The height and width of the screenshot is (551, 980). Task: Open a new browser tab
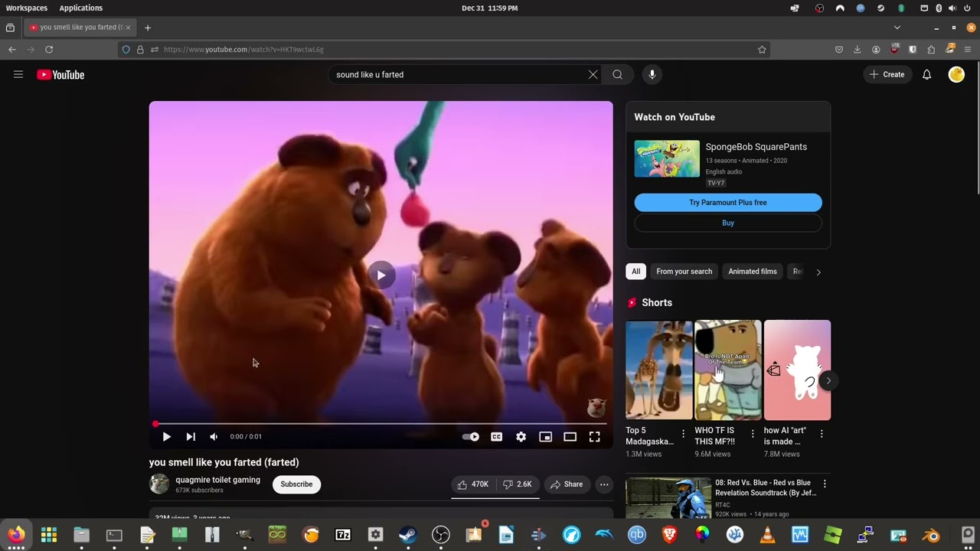click(148, 28)
